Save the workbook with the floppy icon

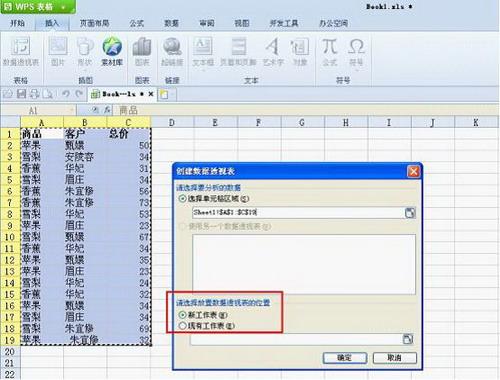pyautogui.click(x=22, y=94)
